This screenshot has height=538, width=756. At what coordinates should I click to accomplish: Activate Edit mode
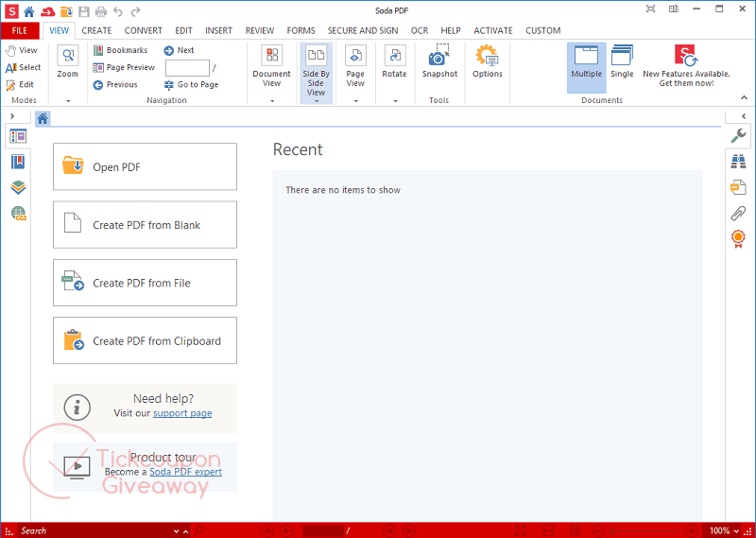point(20,84)
